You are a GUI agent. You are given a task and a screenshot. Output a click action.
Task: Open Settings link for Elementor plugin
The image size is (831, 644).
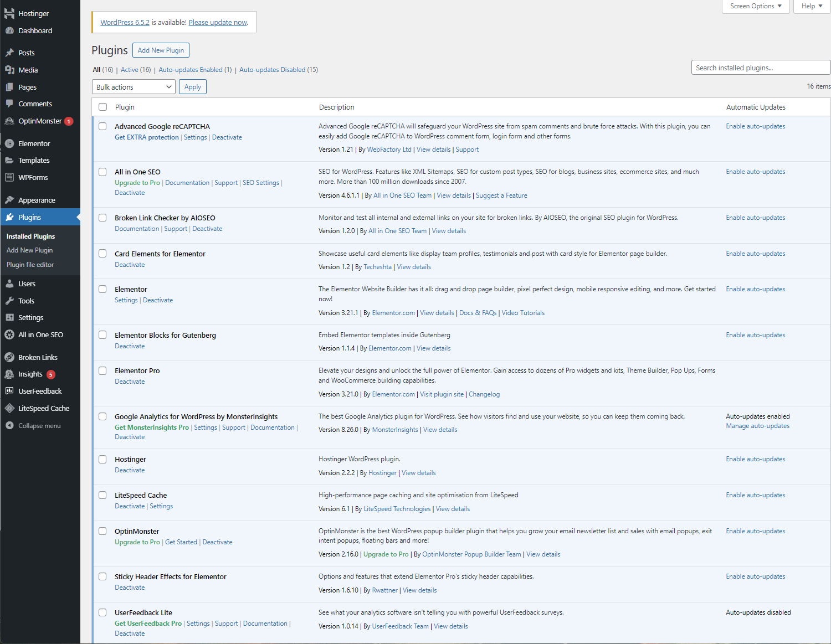coord(126,300)
